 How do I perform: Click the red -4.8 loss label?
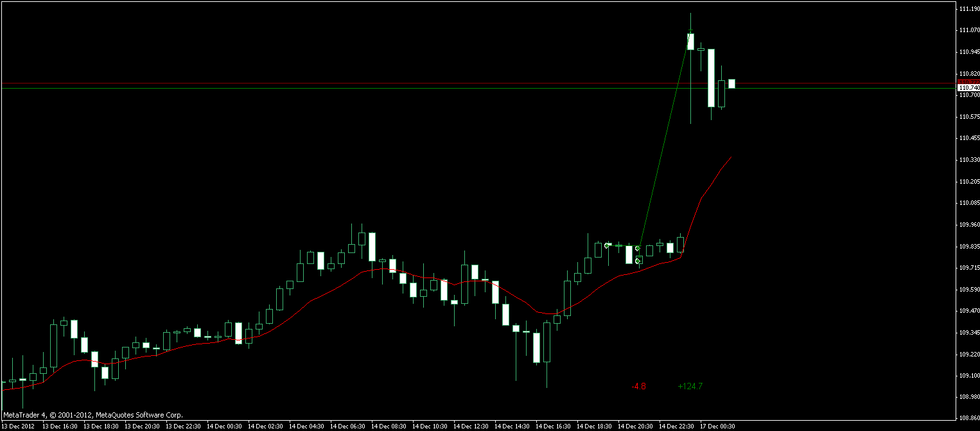[638, 386]
